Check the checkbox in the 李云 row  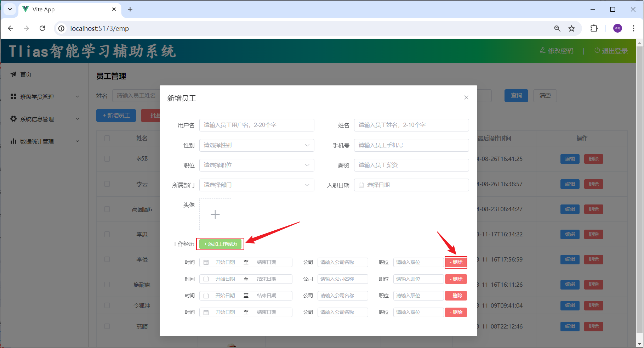pos(107,184)
